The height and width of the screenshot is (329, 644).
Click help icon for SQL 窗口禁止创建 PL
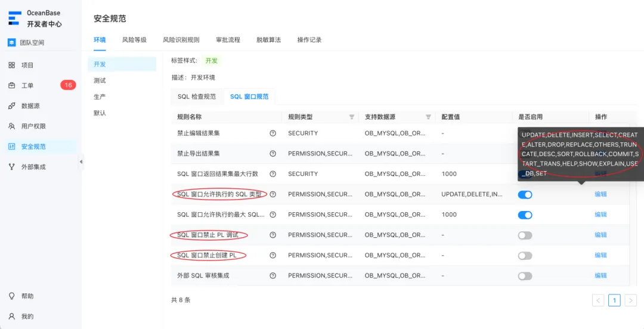coord(273,255)
